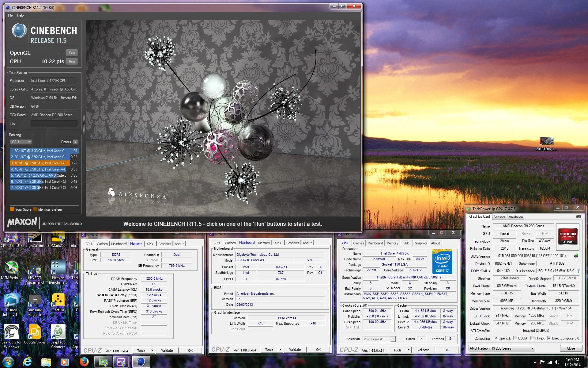Launch the Heaven Benchmark shortcut

pos(58,272)
